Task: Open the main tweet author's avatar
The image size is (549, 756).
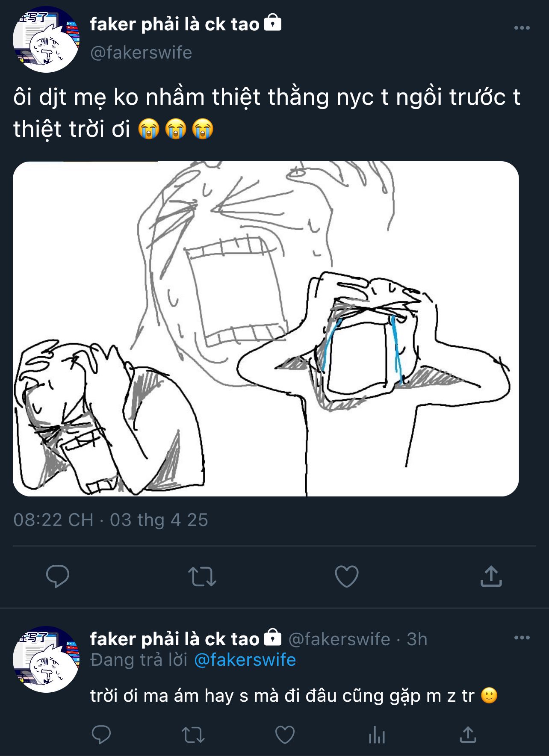Action: coord(46,39)
